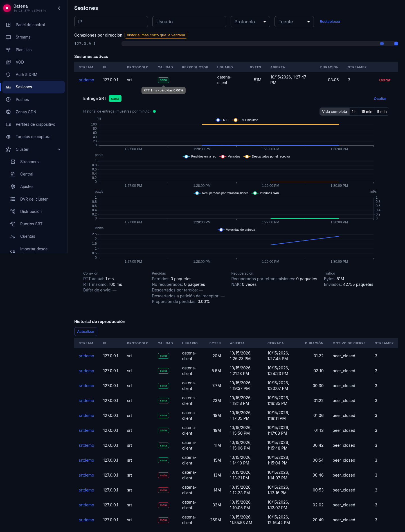Click the square marker ending the 127.0.0.1 timeline
This screenshot has height=532, width=405.
(x=396, y=44)
